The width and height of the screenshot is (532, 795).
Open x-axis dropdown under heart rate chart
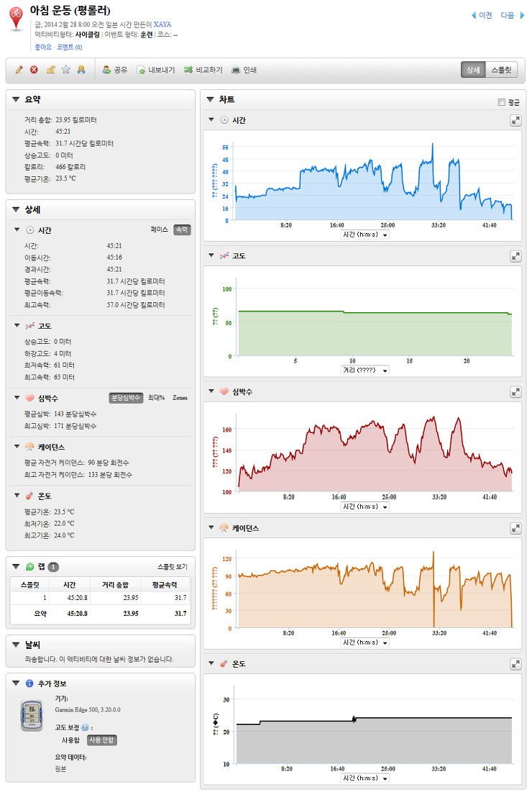tap(364, 506)
